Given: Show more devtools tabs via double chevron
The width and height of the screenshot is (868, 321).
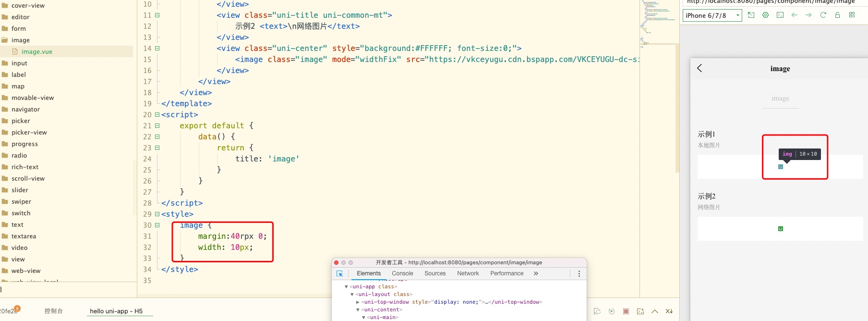Looking at the screenshot, I should [536, 273].
